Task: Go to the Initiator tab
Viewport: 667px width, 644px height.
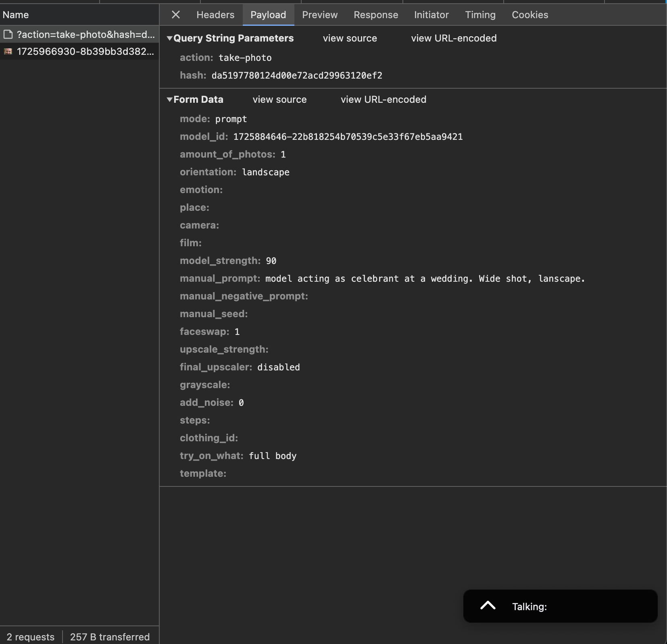Action: 431,15
